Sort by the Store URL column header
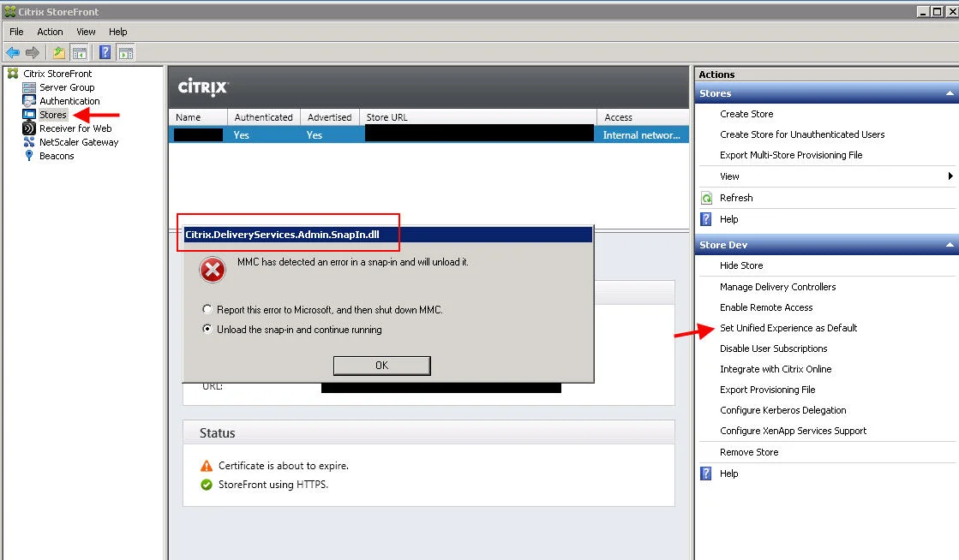Image resolution: width=959 pixels, height=560 pixels. pos(477,117)
